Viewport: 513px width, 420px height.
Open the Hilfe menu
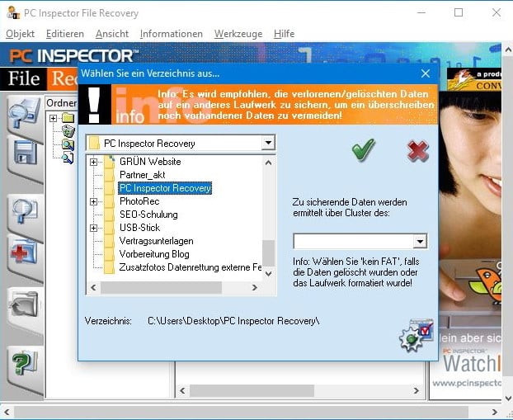coord(284,34)
